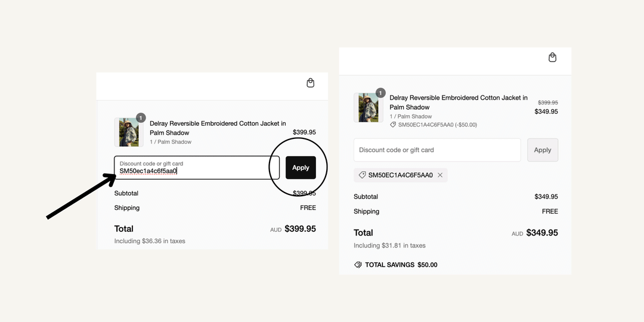Click the AUD $349.95 total amount
644x322 pixels.
pyautogui.click(x=541, y=233)
